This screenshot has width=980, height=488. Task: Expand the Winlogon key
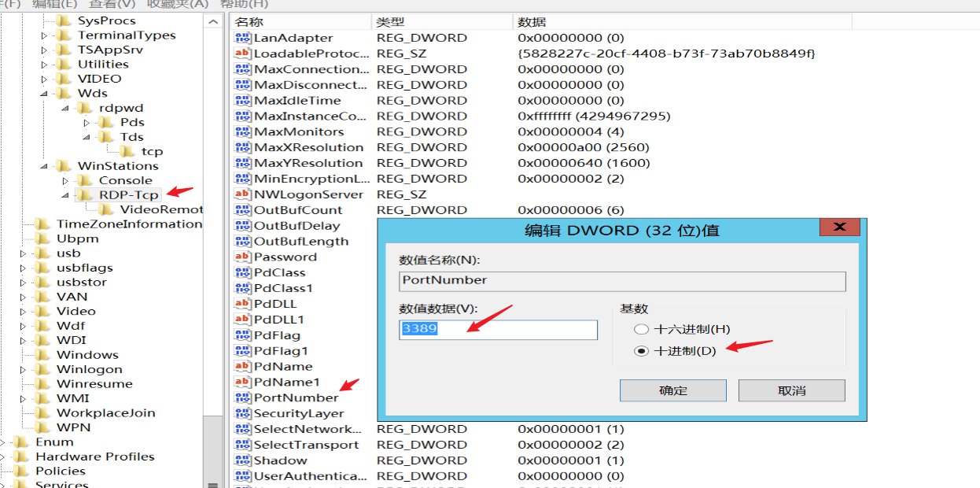[24, 369]
